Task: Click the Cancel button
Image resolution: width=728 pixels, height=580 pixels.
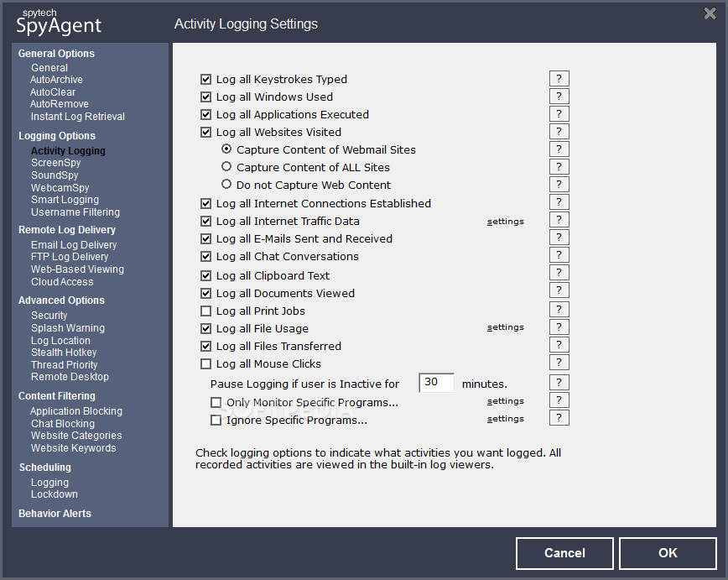Action: pyautogui.click(x=564, y=553)
